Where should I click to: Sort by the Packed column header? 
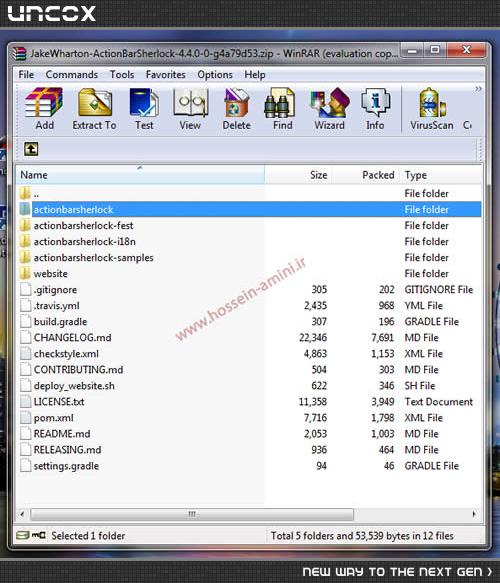tap(366, 175)
